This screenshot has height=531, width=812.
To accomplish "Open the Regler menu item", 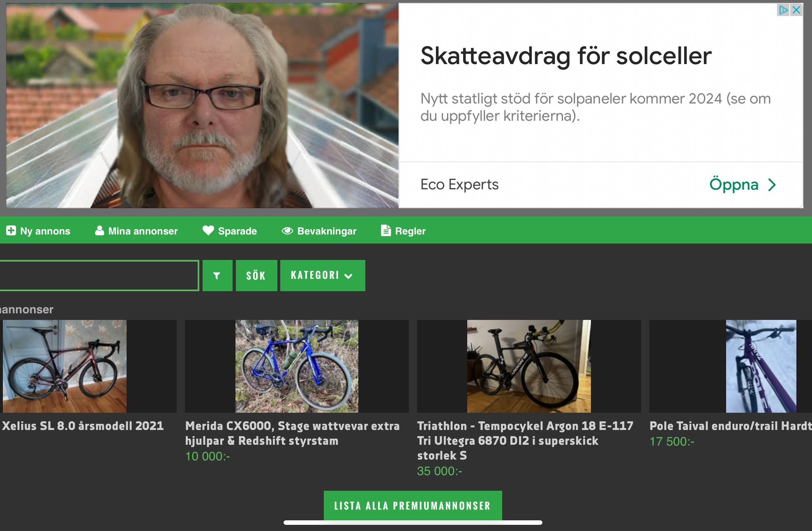I will point(410,231).
